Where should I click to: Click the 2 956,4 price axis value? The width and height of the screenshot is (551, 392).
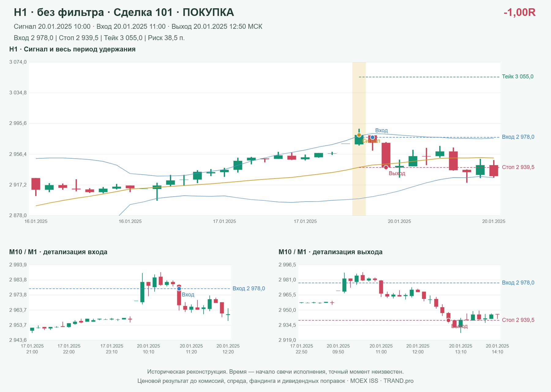[x=18, y=154]
